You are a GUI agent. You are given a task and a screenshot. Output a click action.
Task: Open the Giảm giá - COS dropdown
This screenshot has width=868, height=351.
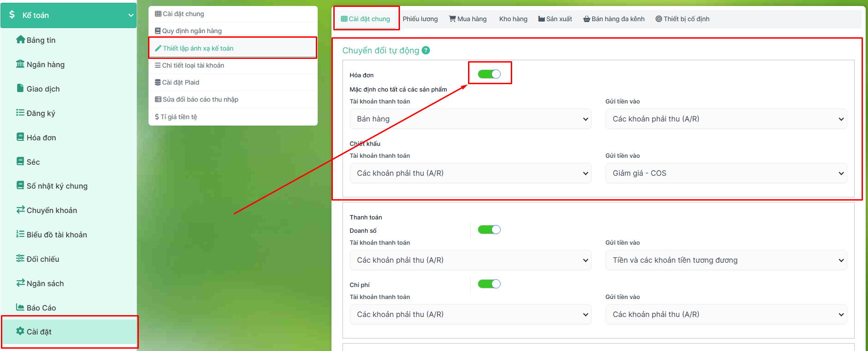[726, 173]
